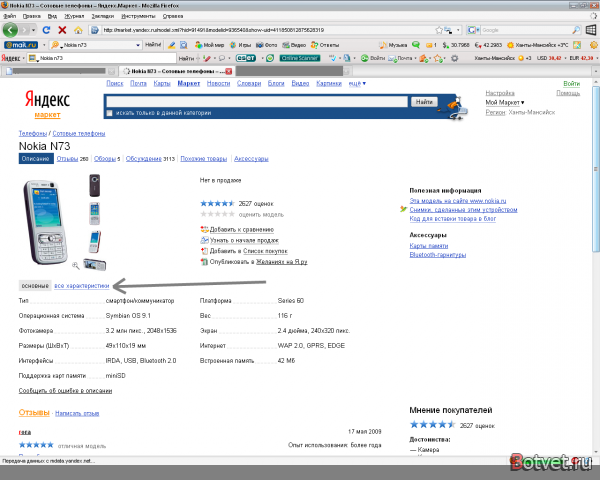
Task: Open Карты памяти accessories link
Action: coord(429,246)
